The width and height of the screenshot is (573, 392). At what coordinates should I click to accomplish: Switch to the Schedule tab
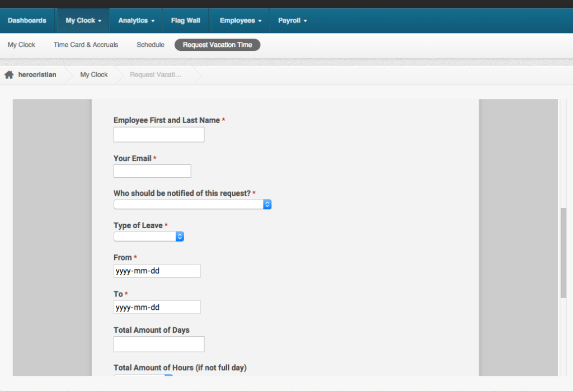[151, 45]
